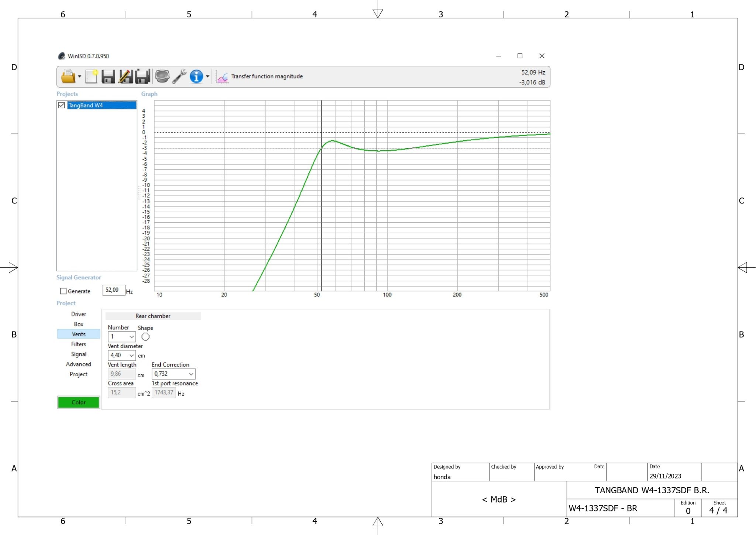Switch to the Advanced tab
Image resolution: width=756 pixels, height=535 pixels.
79,364
